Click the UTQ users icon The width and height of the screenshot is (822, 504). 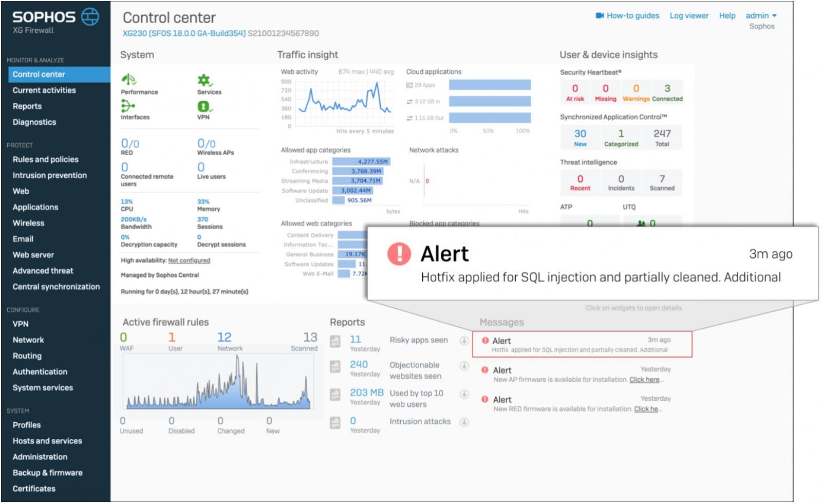(641, 223)
